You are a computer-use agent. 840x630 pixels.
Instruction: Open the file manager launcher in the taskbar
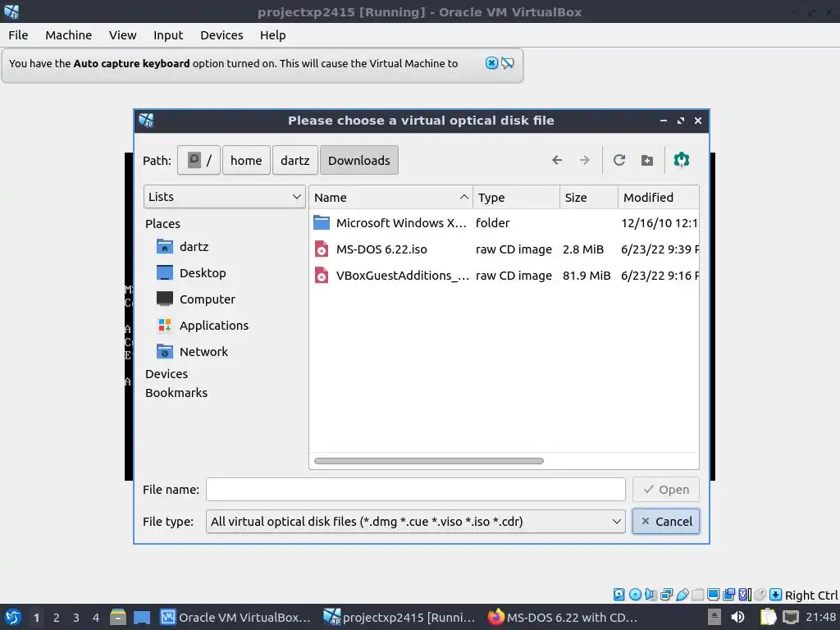118,617
